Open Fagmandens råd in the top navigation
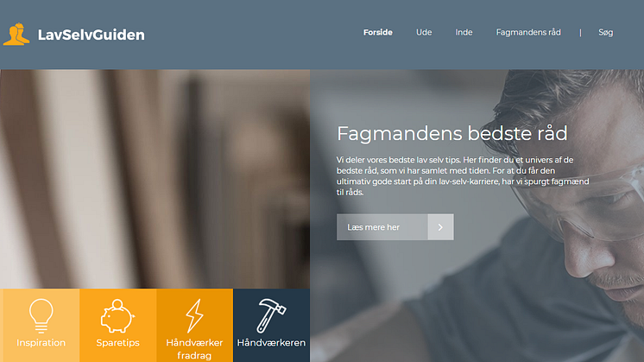This screenshot has width=644, height=362. click(x=528, y=33)
